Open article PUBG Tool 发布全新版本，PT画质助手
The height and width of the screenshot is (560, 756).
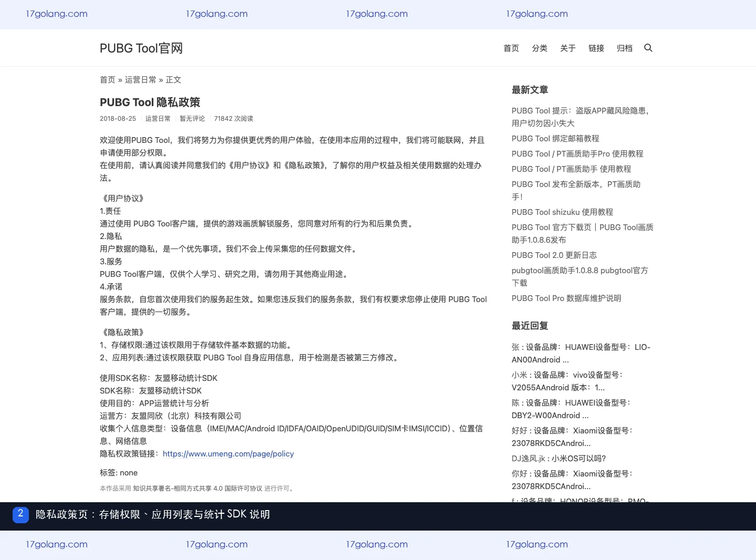(576, 191)
